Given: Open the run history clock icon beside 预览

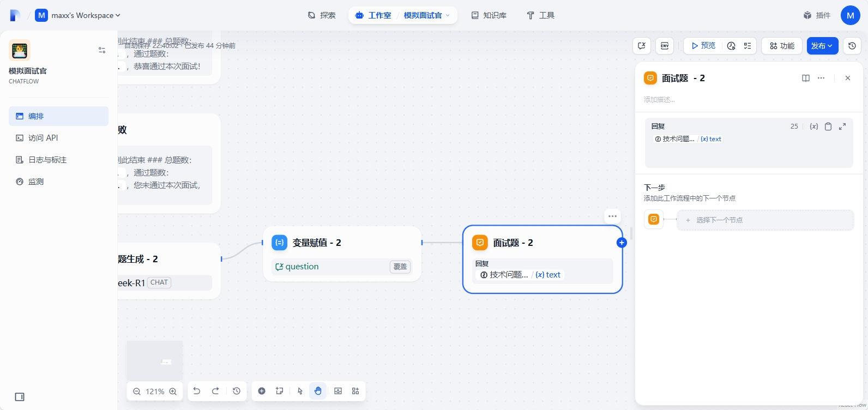Looking at the screenshot, I should click(731, 46).
